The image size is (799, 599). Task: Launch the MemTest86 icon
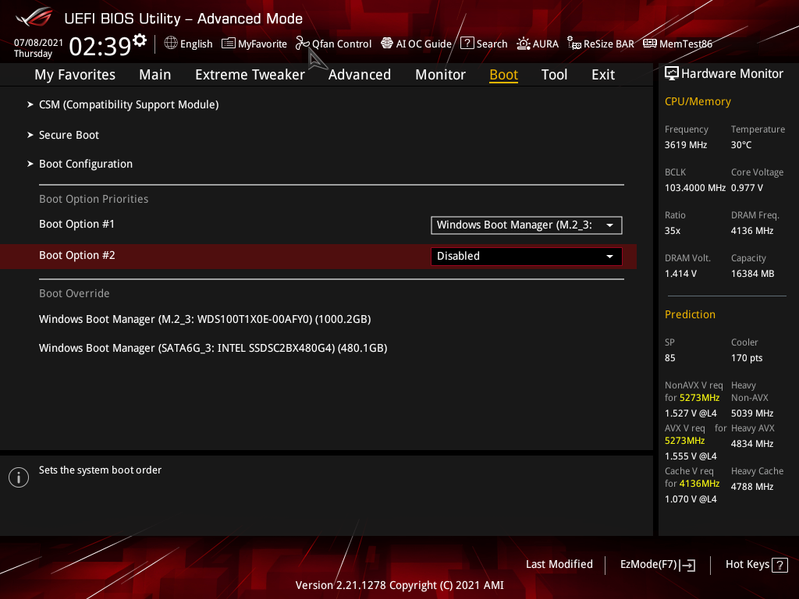650,43
